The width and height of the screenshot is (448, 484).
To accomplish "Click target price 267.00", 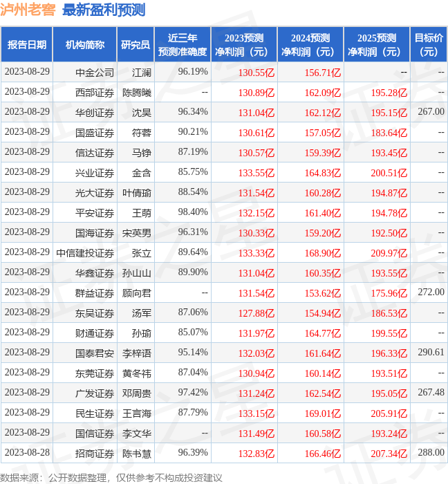I will point(431,112).
